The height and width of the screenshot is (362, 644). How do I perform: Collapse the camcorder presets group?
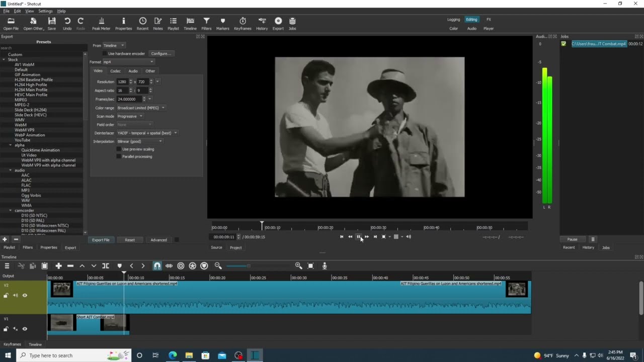coord(11,210)
